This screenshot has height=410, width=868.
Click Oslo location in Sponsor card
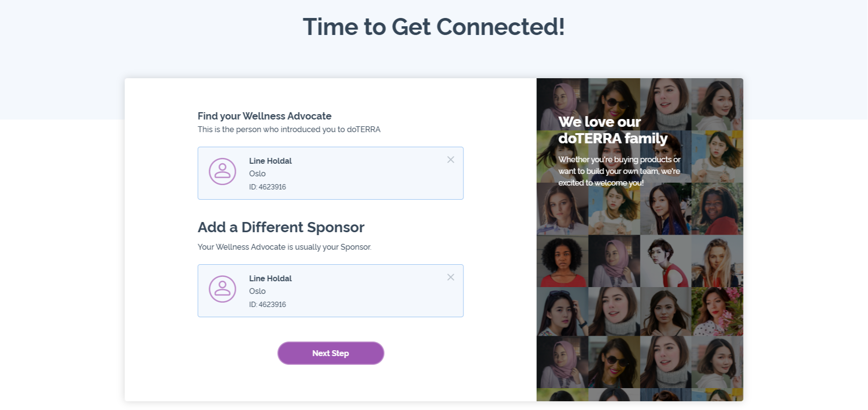(x=257, y=291)
